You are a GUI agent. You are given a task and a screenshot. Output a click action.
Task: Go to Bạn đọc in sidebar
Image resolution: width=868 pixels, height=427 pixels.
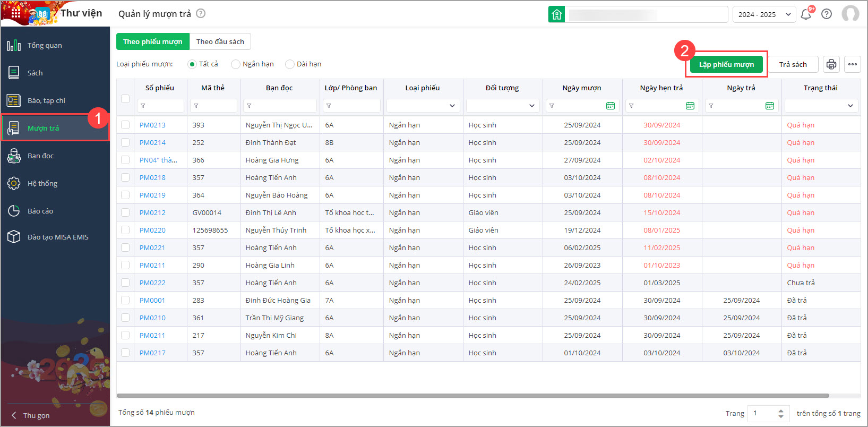point(40,156)
